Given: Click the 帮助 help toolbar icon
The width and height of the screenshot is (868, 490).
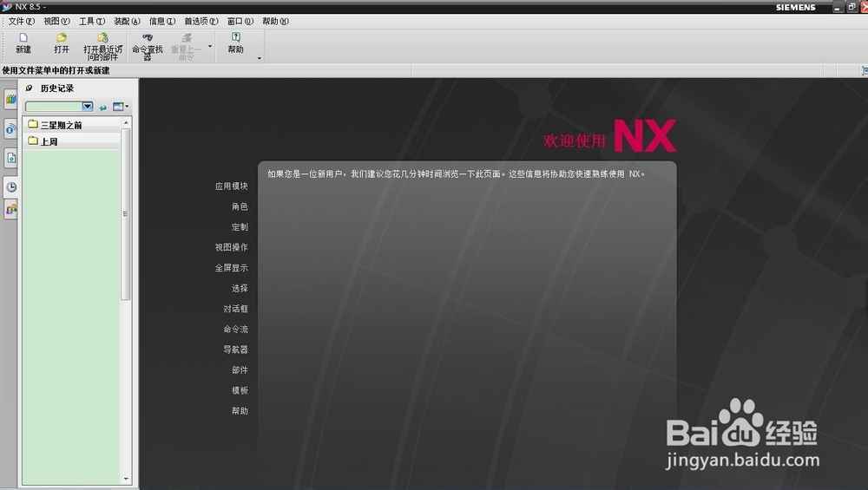Looking at the screenshot, I should click(236, 37).
